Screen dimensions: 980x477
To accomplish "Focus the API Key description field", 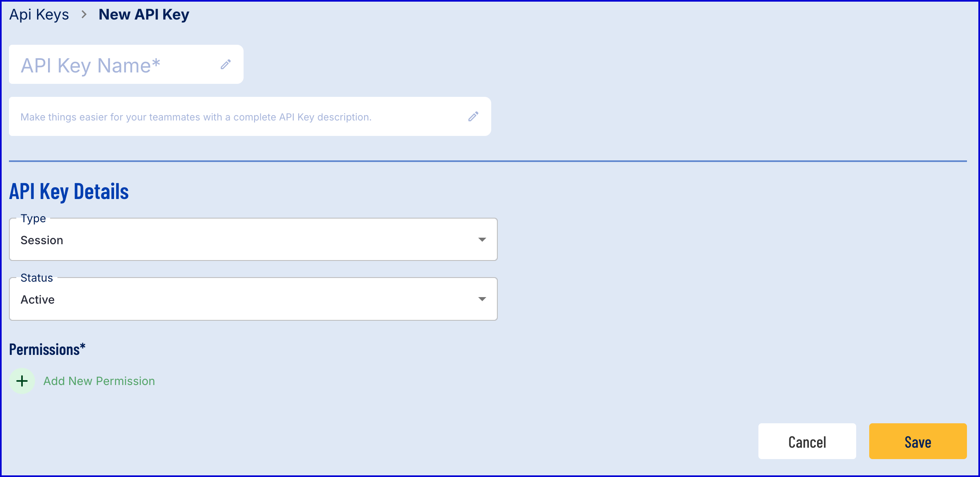I will (250, 116).
